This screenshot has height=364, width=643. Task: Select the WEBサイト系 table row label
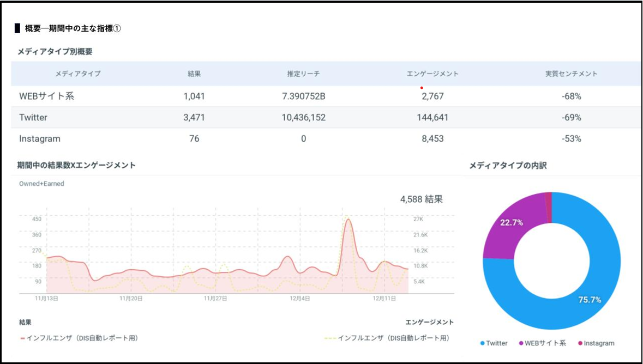[46, 96]
